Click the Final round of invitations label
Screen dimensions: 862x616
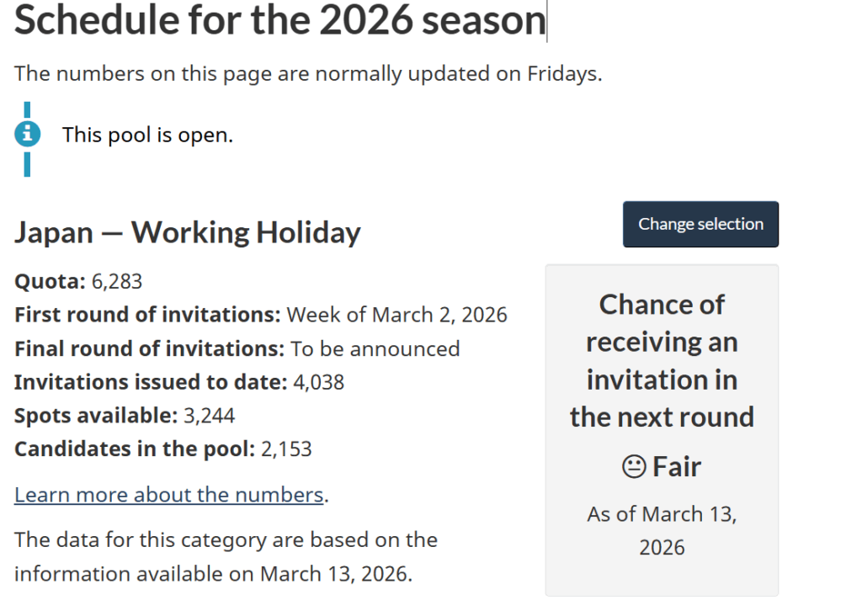pyautogui.click(x=149, y=348)
